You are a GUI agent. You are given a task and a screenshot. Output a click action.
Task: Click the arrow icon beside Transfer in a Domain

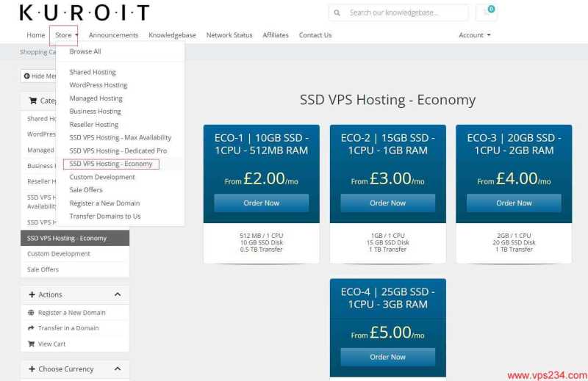point(31,328)
